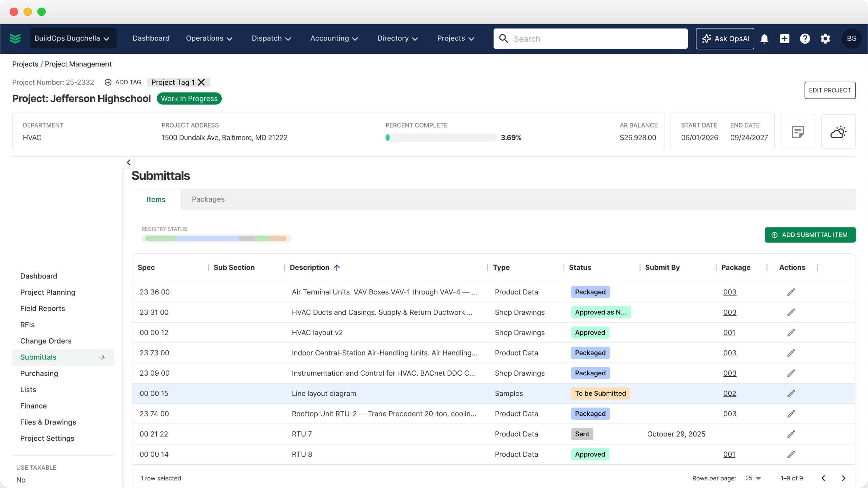868x488 pixels.
Task: Click Add Submittal Item button
Action: coord(810,235)
